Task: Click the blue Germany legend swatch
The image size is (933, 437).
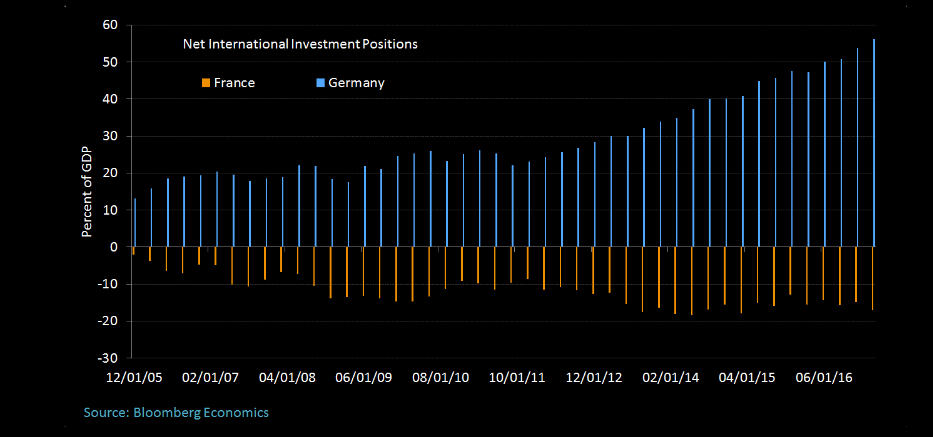Action: tap(319, 83)
